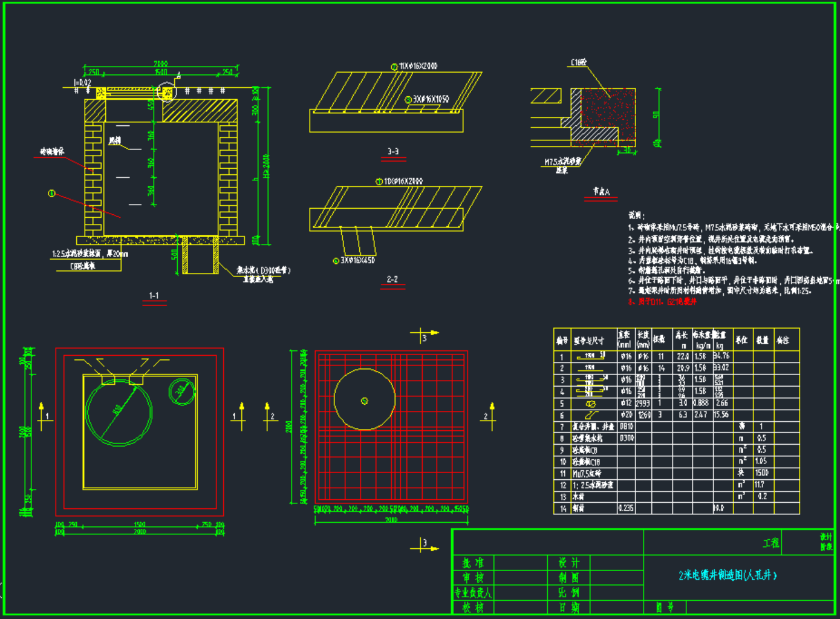
Task: Select the small green circle in plan view
Action: (x=181, y=392)
